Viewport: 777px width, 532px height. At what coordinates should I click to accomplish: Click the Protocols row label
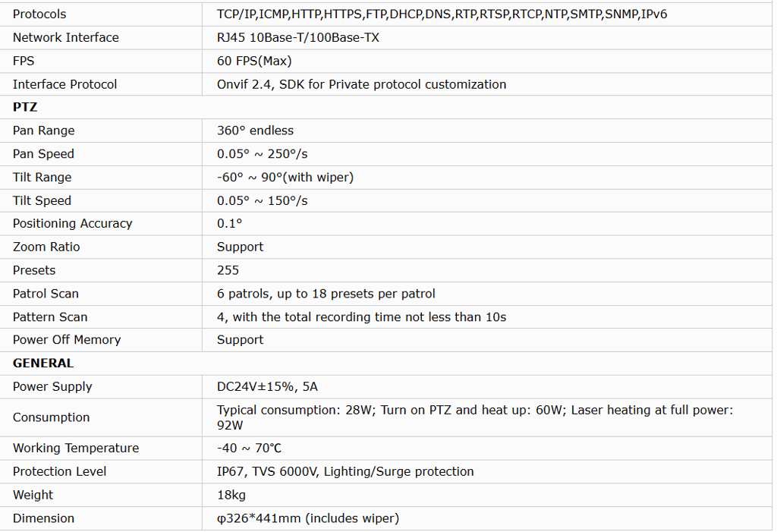coord(39,14)
